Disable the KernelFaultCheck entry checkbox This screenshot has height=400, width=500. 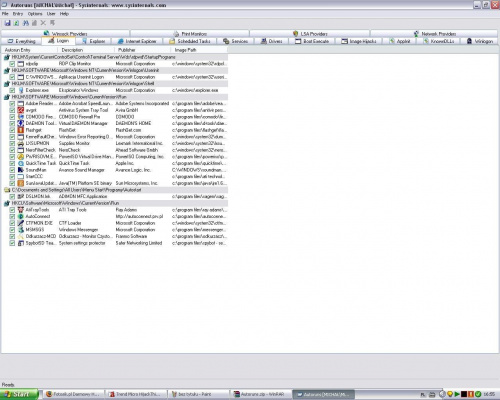click(12, 137)
